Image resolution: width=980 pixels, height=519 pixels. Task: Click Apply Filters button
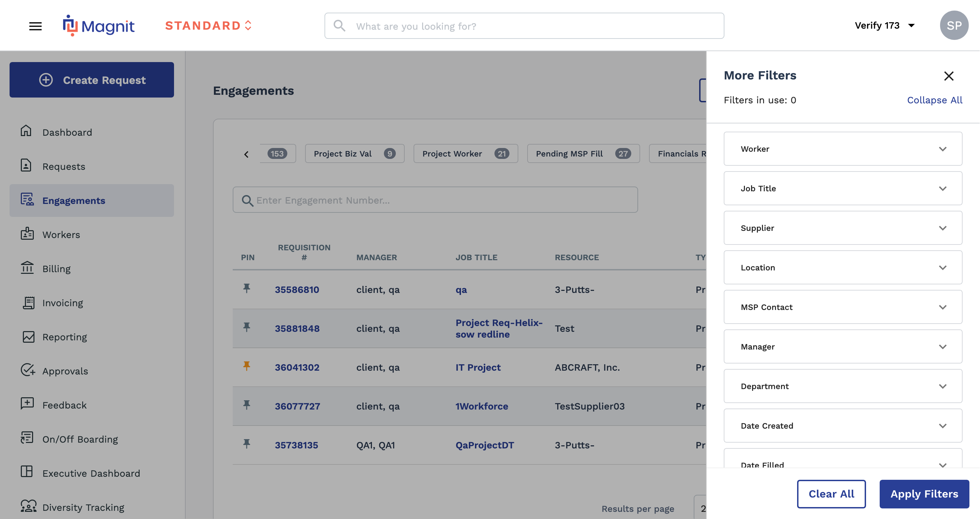point(924,493)
